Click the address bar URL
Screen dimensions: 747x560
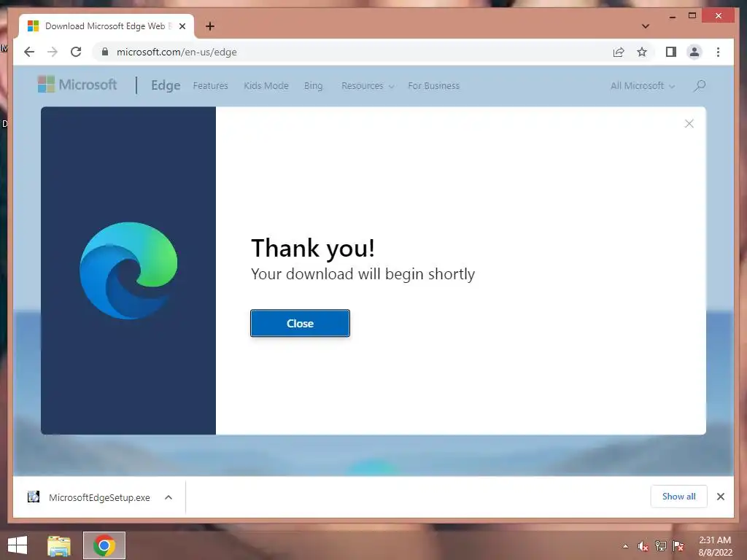pyautogui.click(x=177, y=52)
